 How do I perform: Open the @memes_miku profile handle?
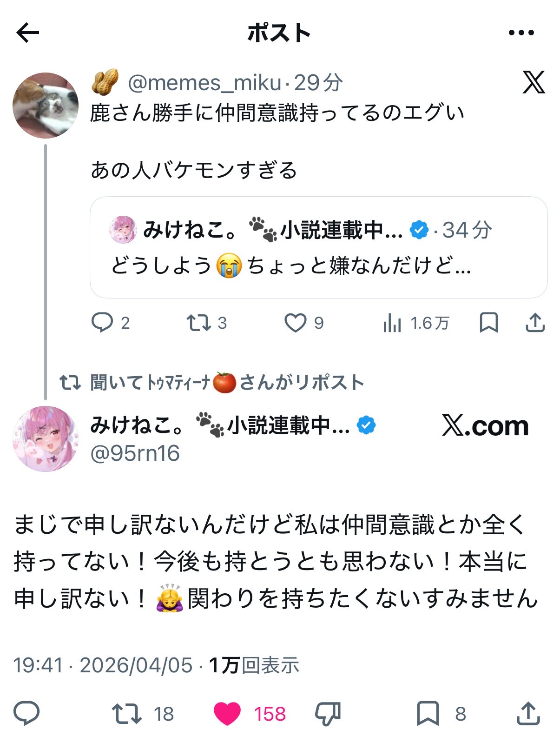pyautogui.click(x=204, y=83)
